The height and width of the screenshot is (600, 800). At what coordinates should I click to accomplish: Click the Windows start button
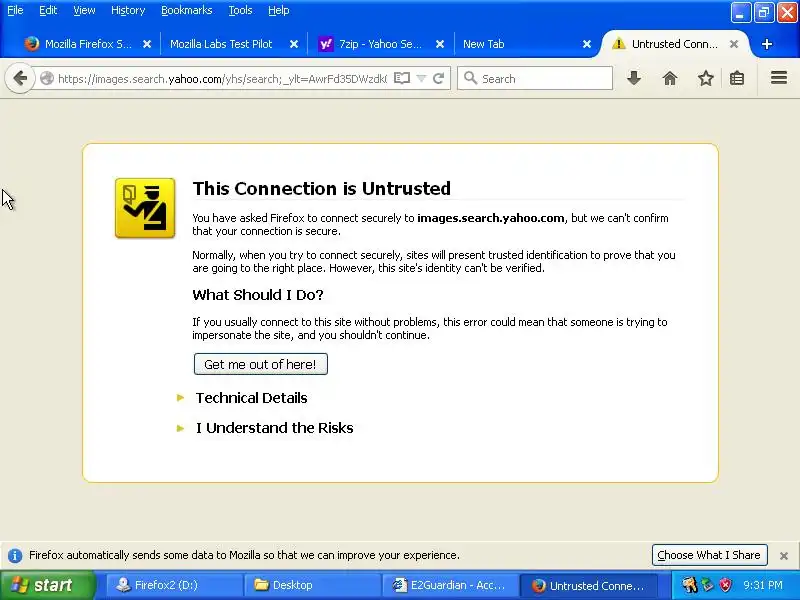(x=47, y=585)
